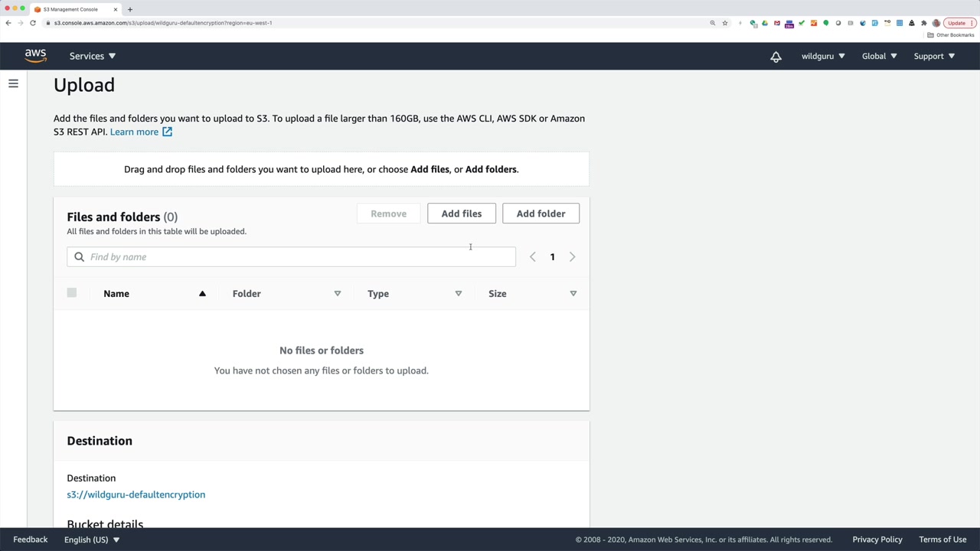Open a new browser tab
Viewport: 980px width, 551px height.
[130, 9]
